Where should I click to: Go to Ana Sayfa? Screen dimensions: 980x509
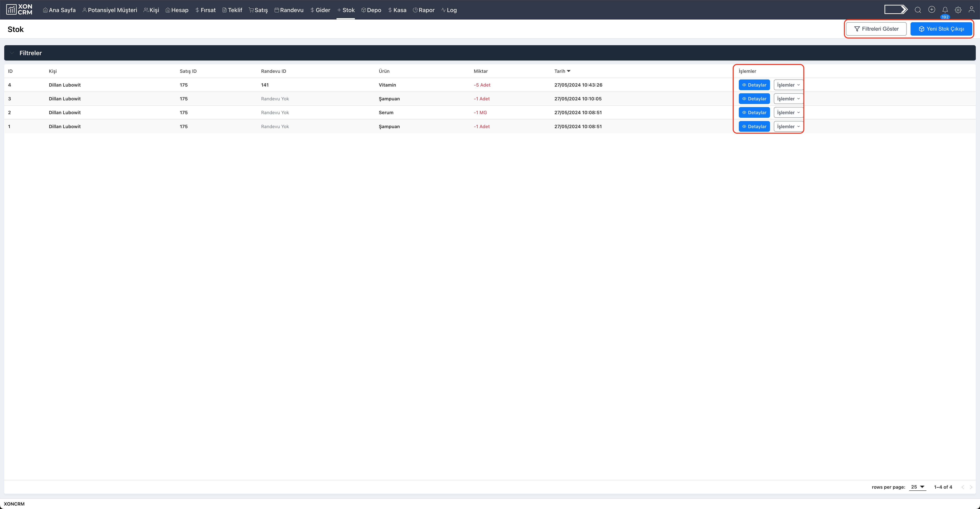(x=59, y=10)
